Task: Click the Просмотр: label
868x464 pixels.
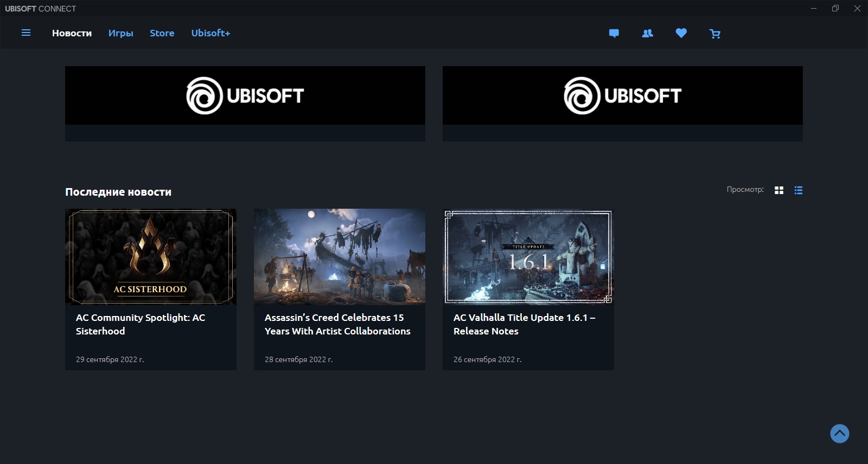Action: coord(745,190)
